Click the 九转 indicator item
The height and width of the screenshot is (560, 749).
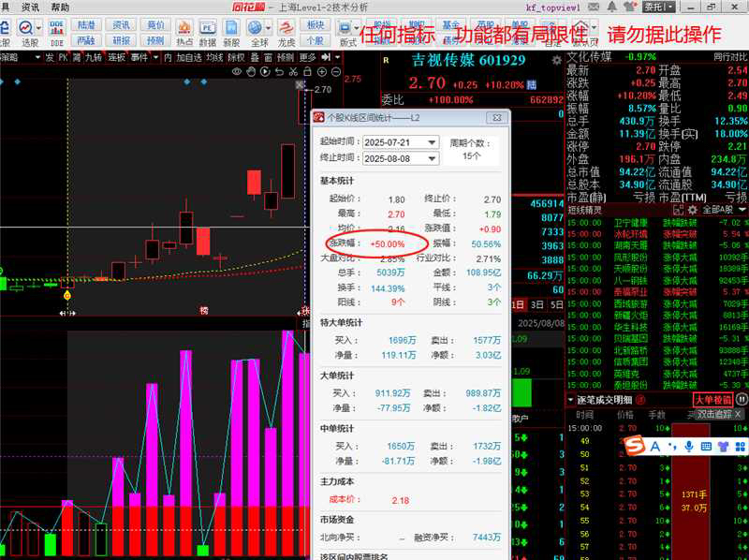(94, 57)
